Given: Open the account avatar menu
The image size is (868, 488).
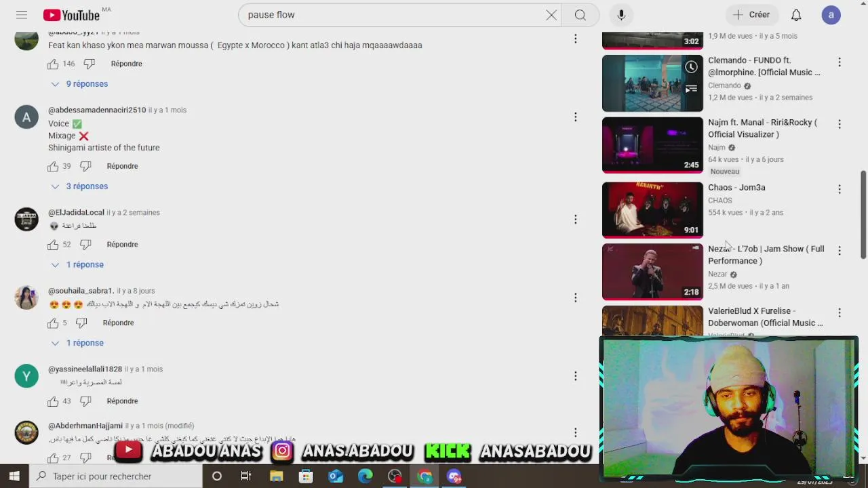Looking at the screenshot, I should coord(831,15).
